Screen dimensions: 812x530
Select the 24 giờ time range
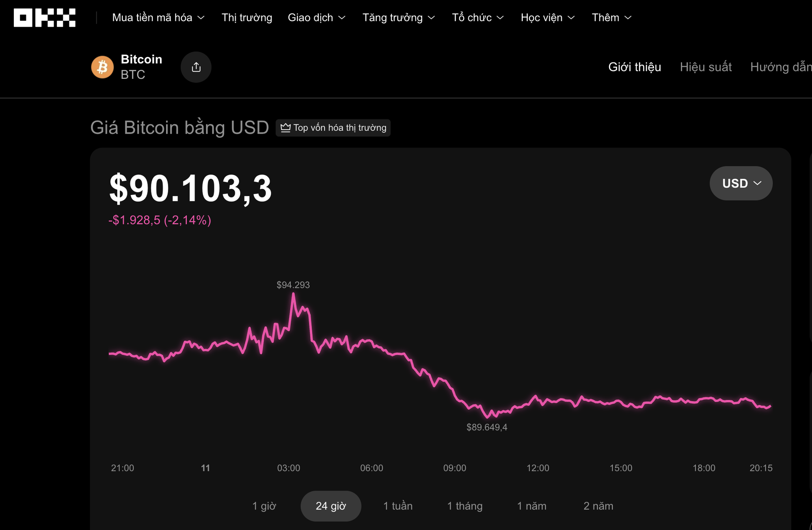click(x=331, y=506)
